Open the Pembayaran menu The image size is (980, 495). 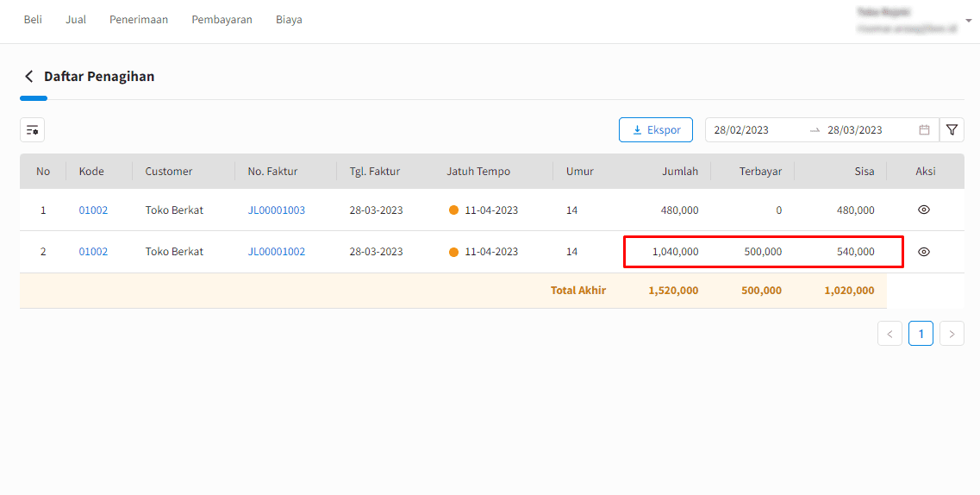[222, 20]
